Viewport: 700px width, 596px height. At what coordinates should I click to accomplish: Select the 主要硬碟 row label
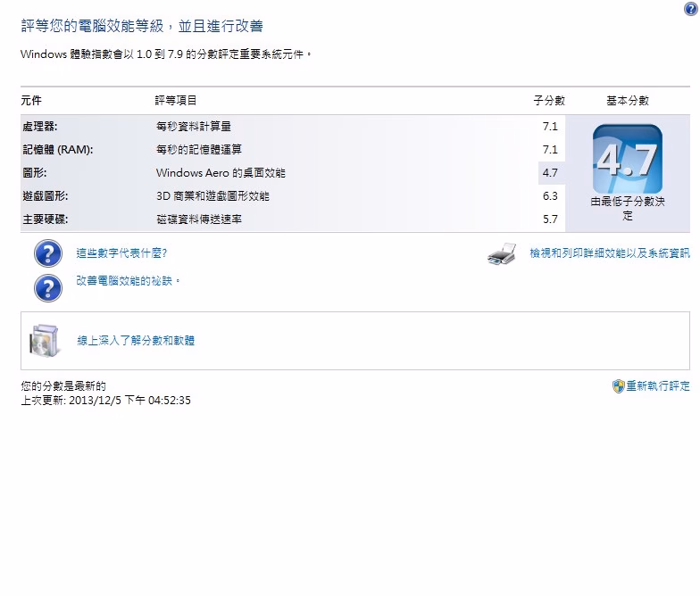(45, 219)
